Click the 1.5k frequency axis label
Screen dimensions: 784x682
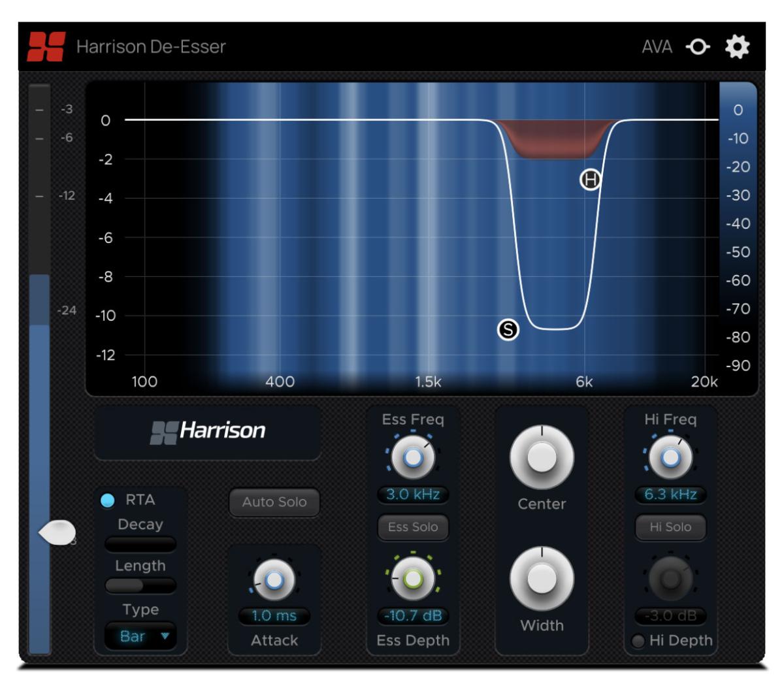(x=429, y=382)
